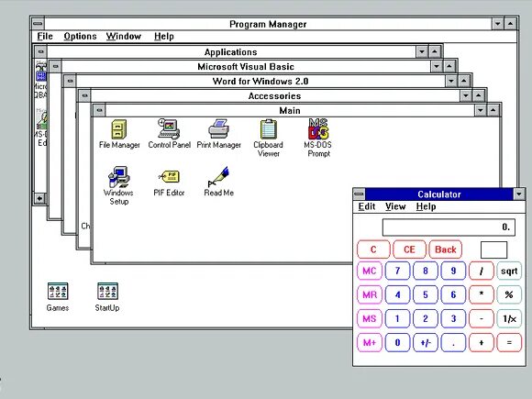
Task: Open Program Manager File menu
Action: pos(45,37)
